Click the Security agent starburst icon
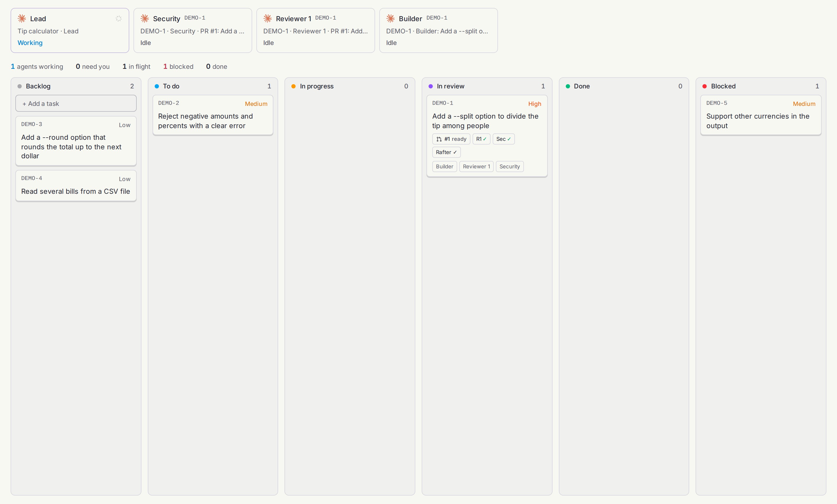The height and width of the screenshot is (504, 837). [145, 18]
